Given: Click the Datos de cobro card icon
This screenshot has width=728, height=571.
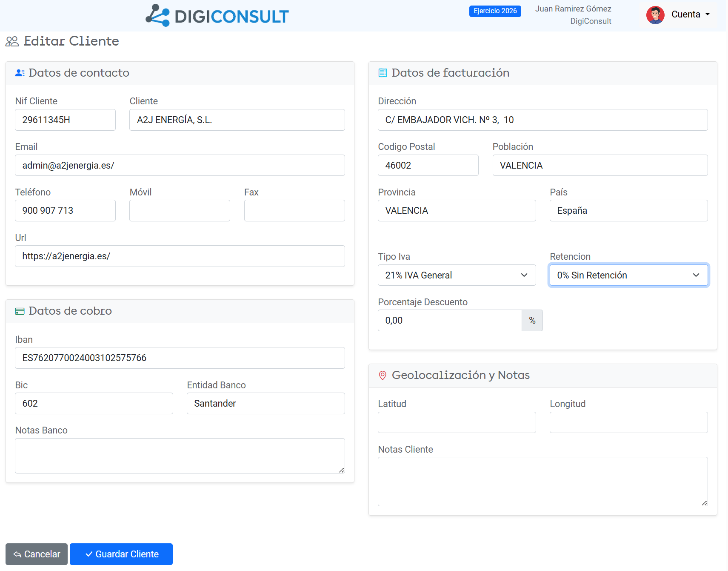Looking at the screenshot, I should pyautogui.click(x=20, y=311).
